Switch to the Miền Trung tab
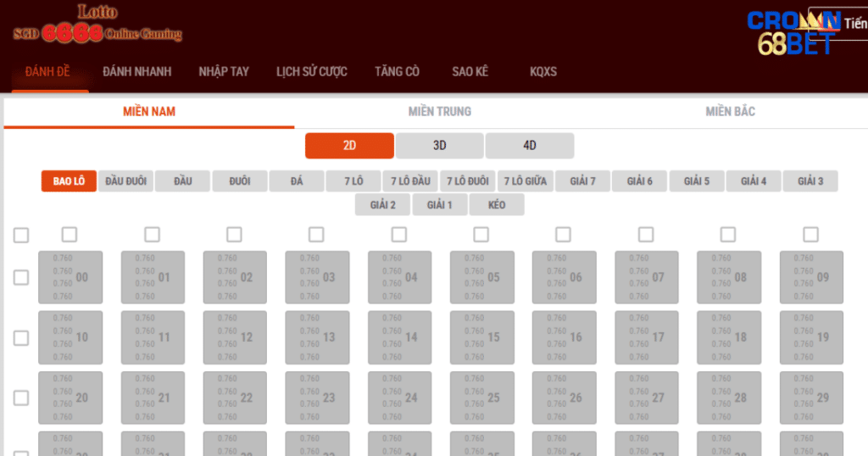 click(439, 112)
